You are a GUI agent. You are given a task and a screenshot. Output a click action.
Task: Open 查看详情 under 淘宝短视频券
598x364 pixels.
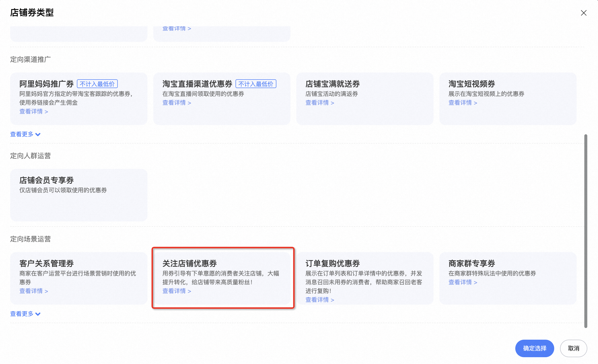click(463, 103)
